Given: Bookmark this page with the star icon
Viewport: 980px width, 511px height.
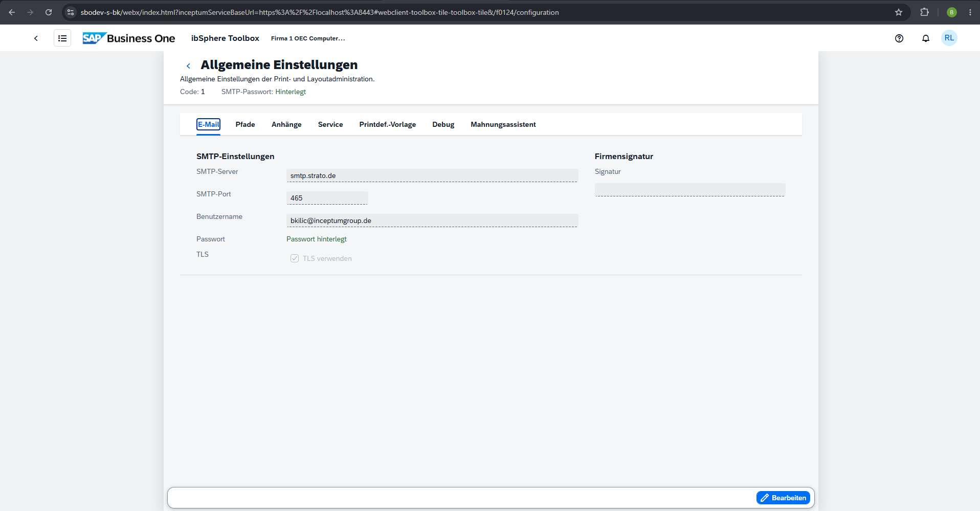Looking at the screenshot, I should (x=899, y=12).
